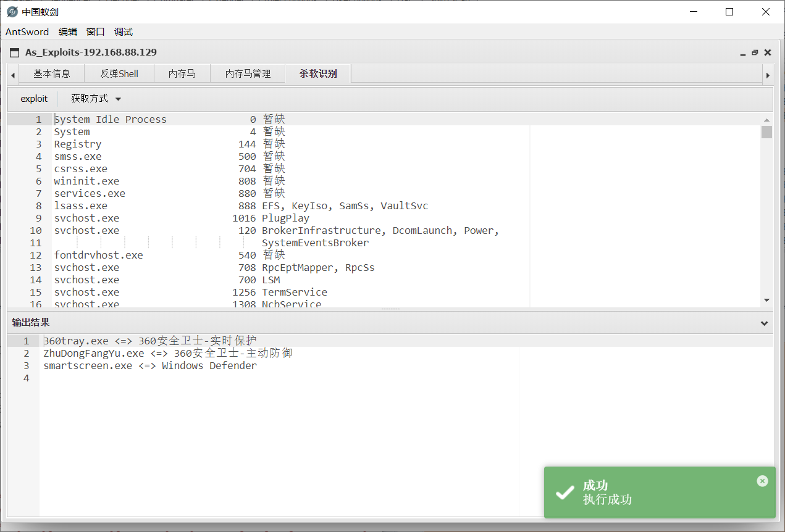Viewport: 785px width, 532px height.
Task: Switch to the 内存马管理 tab
Action: 247,73
